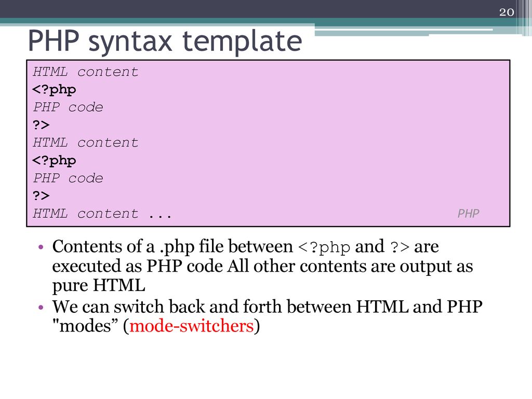Click the first 'HTML content' line in code box

pos(86,72)
